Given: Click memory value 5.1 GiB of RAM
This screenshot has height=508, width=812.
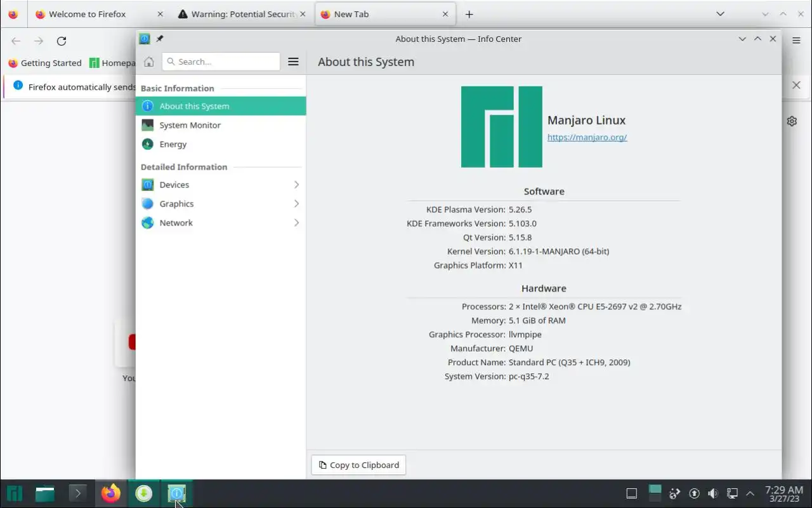Looking at the screenshot, I should (537, 321).
